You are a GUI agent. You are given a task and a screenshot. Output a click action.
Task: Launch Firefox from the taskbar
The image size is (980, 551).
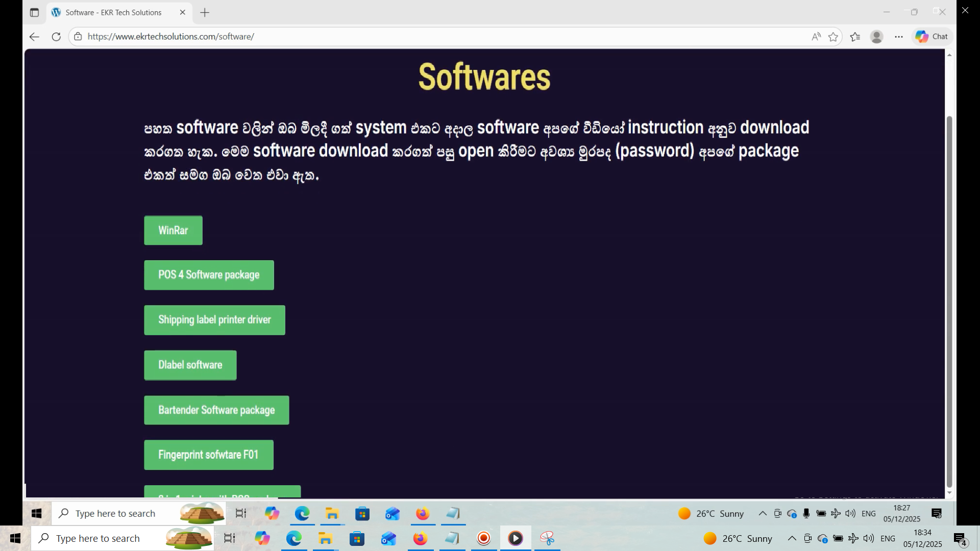point(421,538)
